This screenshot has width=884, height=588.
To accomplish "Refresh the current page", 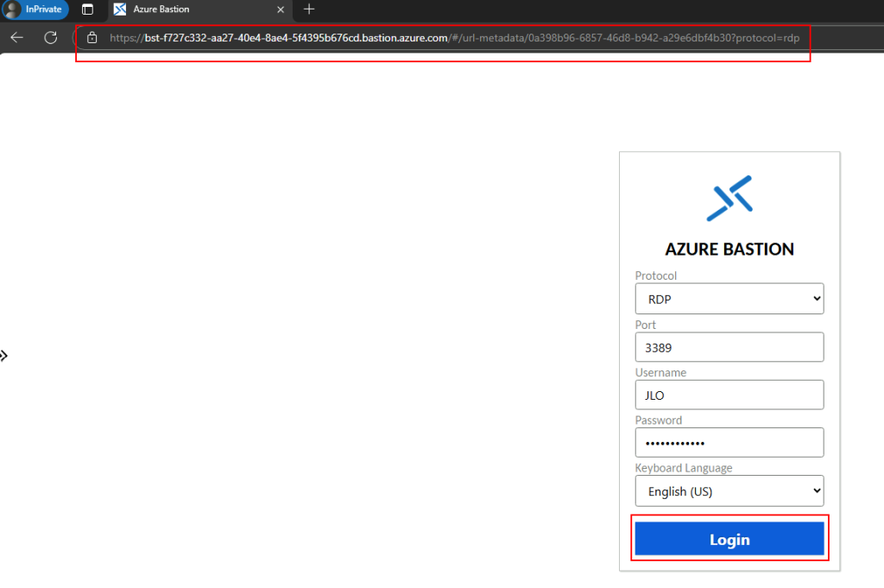I will [51, 38].
